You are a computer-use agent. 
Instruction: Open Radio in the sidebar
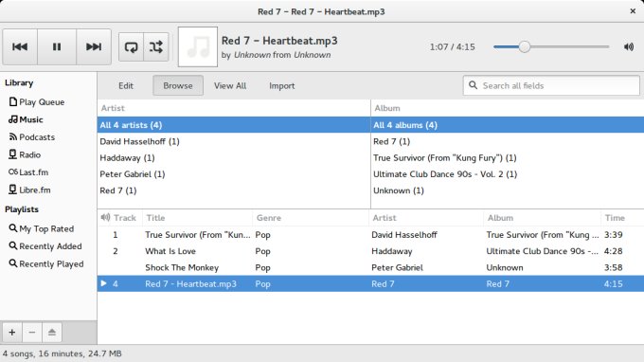[x=25, y=154]
